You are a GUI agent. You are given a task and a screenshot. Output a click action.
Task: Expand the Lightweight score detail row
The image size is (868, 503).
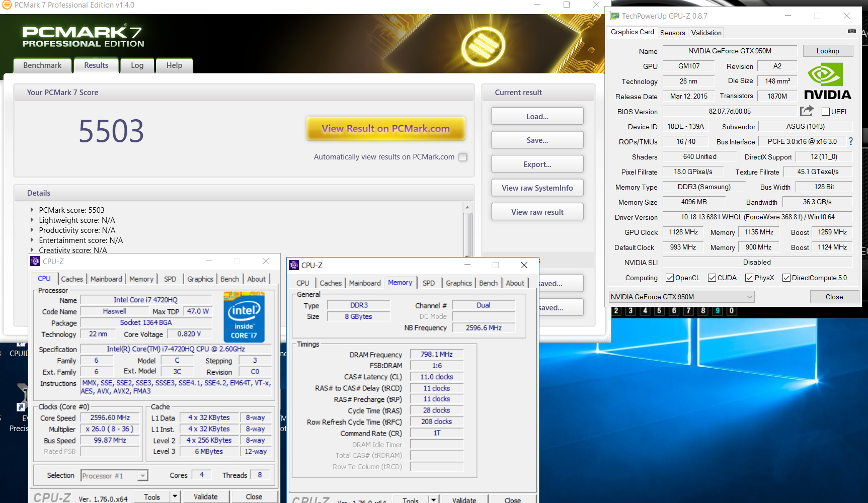pos(32,220)
